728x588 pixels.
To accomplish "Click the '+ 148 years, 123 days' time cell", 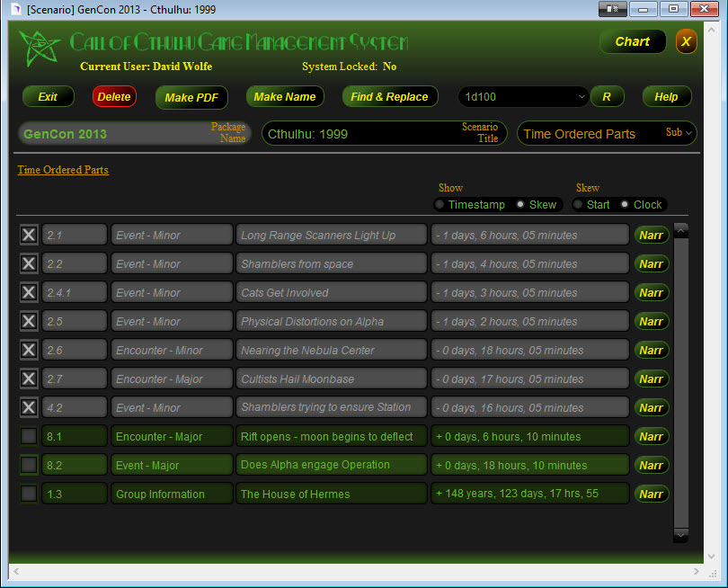I will coord(529,494).
